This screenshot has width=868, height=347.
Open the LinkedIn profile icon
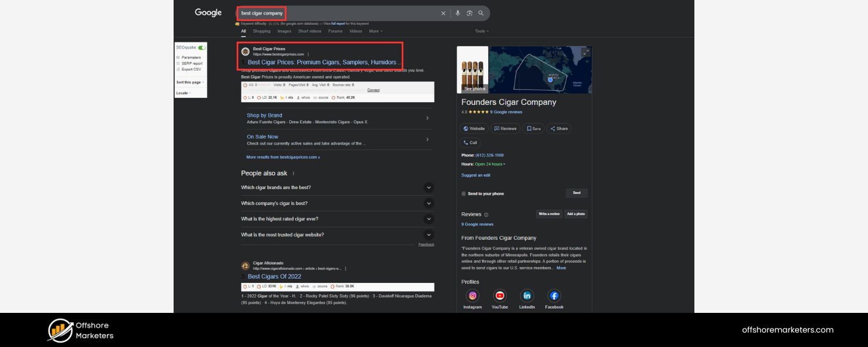click(527, 296)
